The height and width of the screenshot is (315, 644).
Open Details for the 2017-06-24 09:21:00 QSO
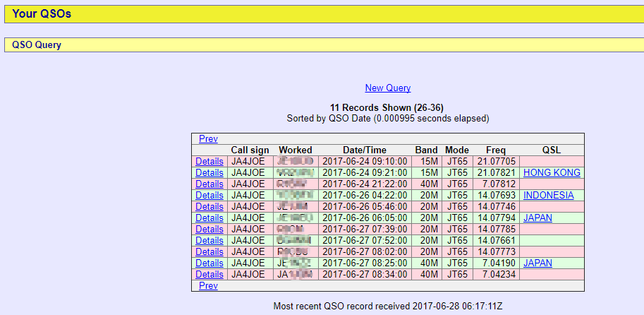coord(209,173)
